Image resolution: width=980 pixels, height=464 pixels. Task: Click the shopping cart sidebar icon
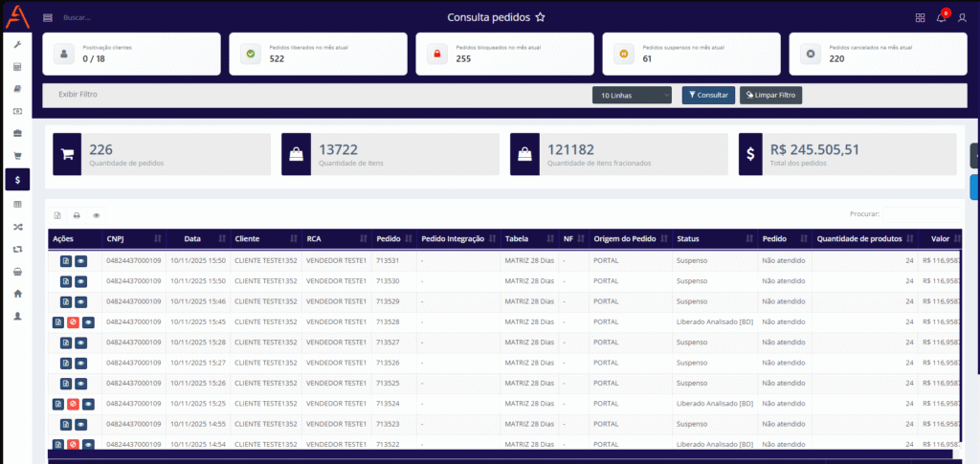point(17,155)
